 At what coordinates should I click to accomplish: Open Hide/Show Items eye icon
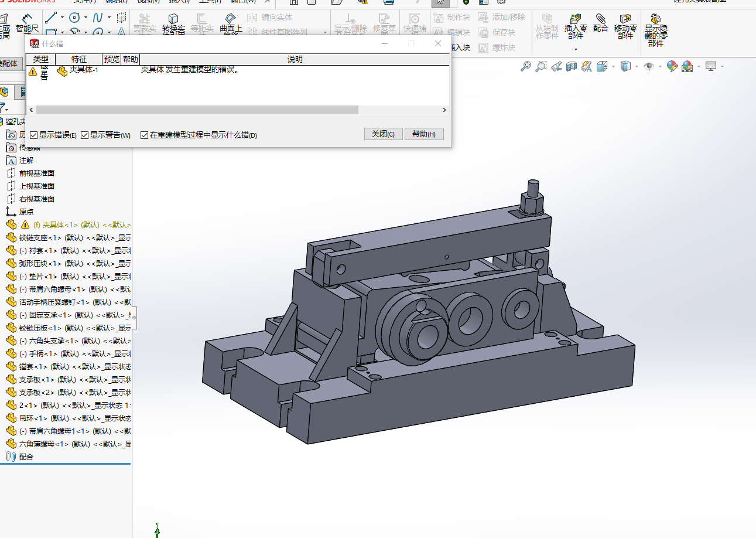(x=649, y=66)
